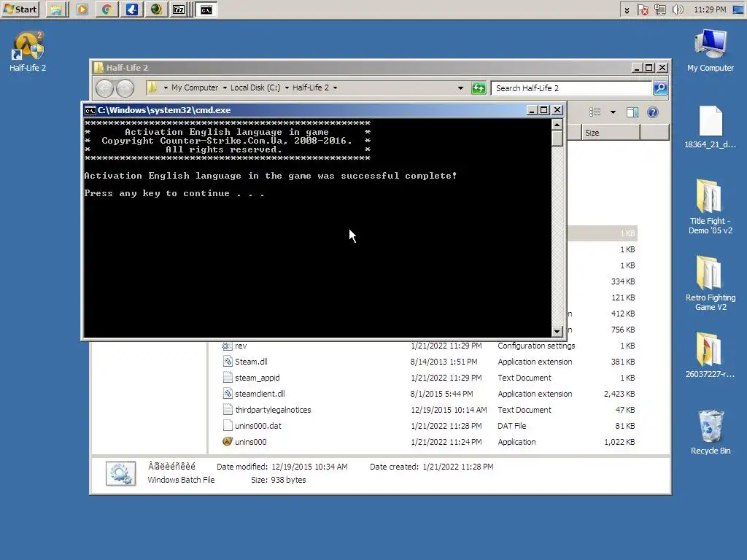Select Retro Fighting Game V2 folder
This screenshot has height=560, width=747.
coord(711,284)
